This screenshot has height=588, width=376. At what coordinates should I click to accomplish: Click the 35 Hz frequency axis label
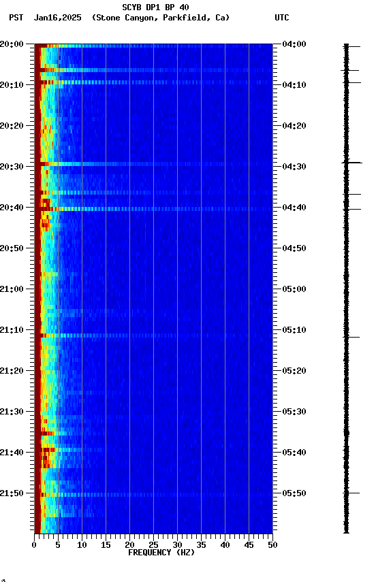tap(201, 545)
